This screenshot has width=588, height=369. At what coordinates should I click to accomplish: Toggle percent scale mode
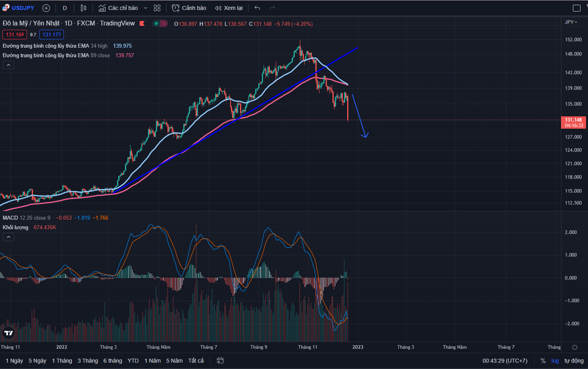coord(543,361)
